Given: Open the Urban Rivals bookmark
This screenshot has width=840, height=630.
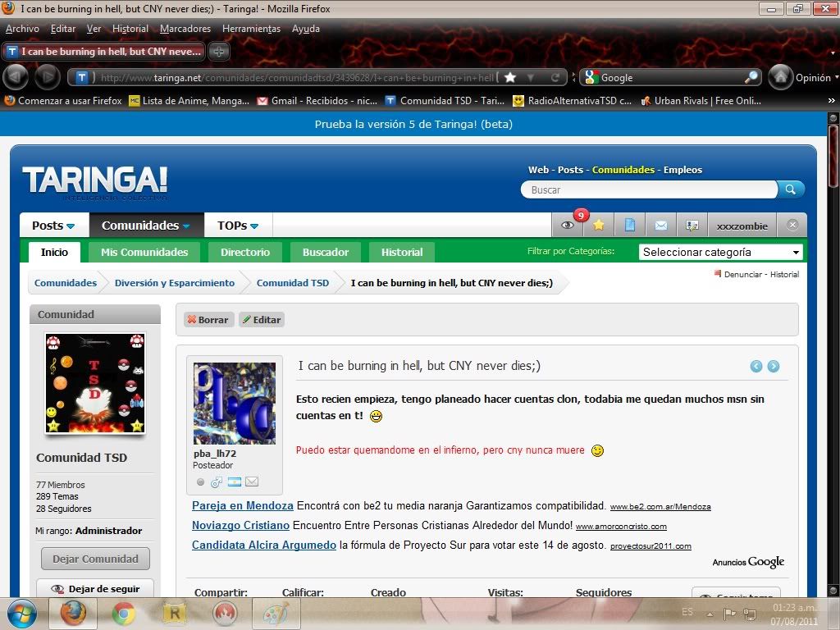Looking at the screenshot, I should click(701, 101).
